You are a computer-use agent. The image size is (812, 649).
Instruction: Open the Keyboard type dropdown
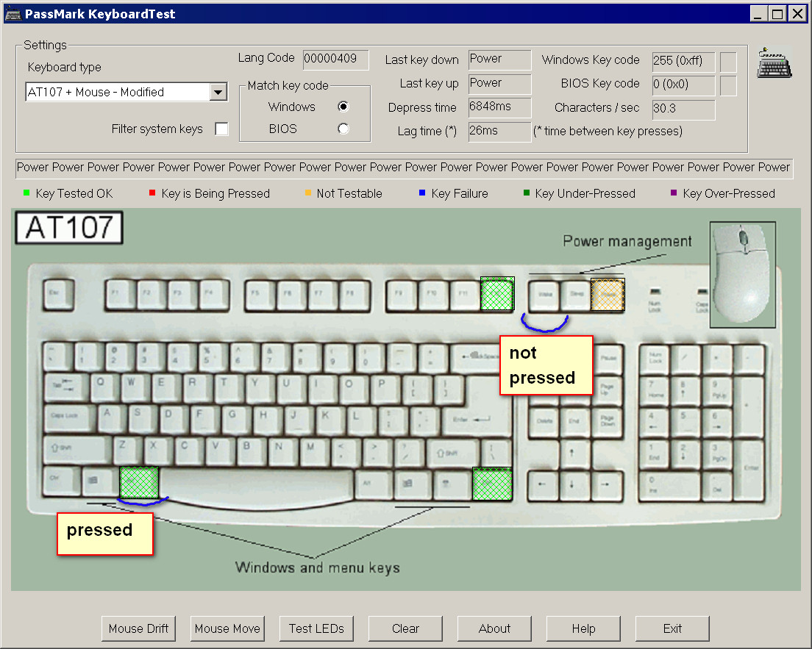pyautogui.click(x=218, y=93)
